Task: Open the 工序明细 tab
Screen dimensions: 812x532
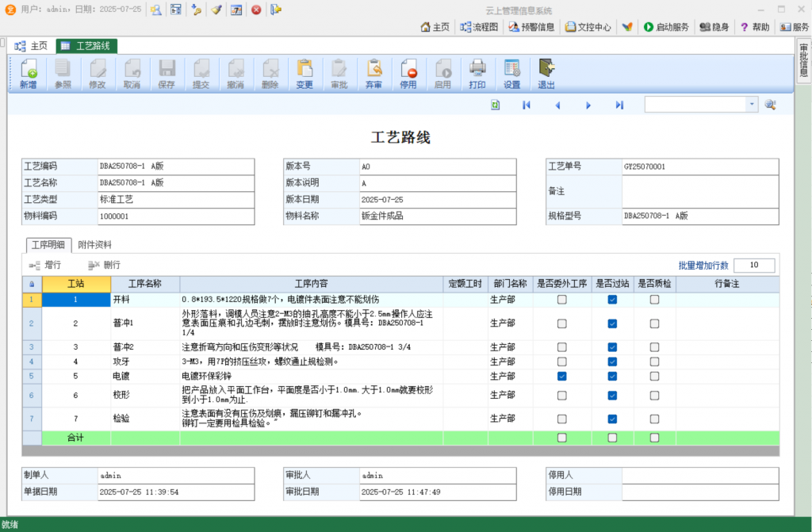Action: pos(48,244)
